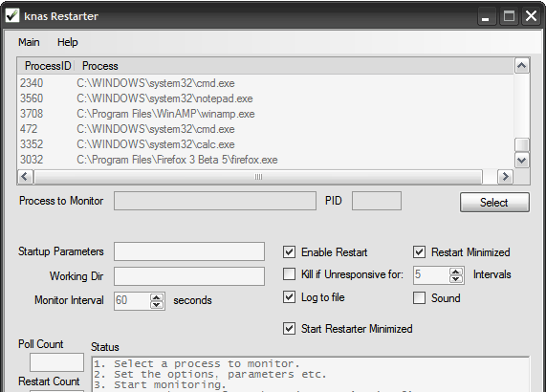Click the Select button

tap(494, 203)
